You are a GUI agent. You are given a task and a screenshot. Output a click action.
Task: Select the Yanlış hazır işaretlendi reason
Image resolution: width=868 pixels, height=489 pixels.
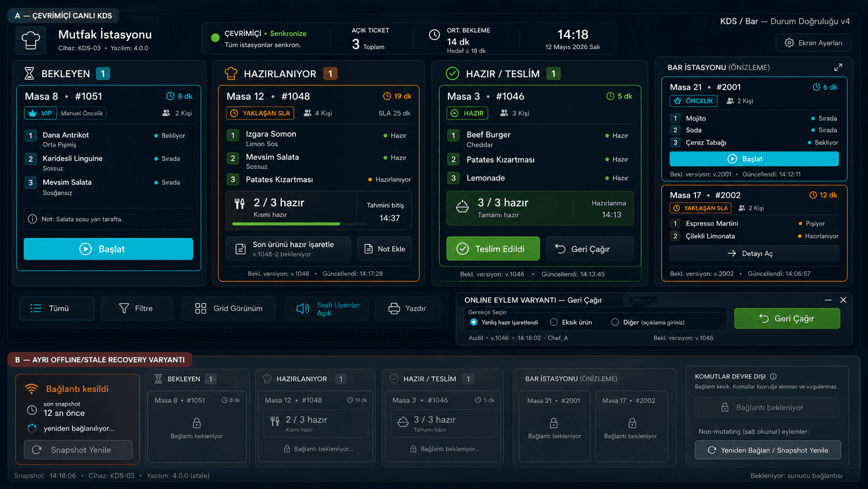473,322
